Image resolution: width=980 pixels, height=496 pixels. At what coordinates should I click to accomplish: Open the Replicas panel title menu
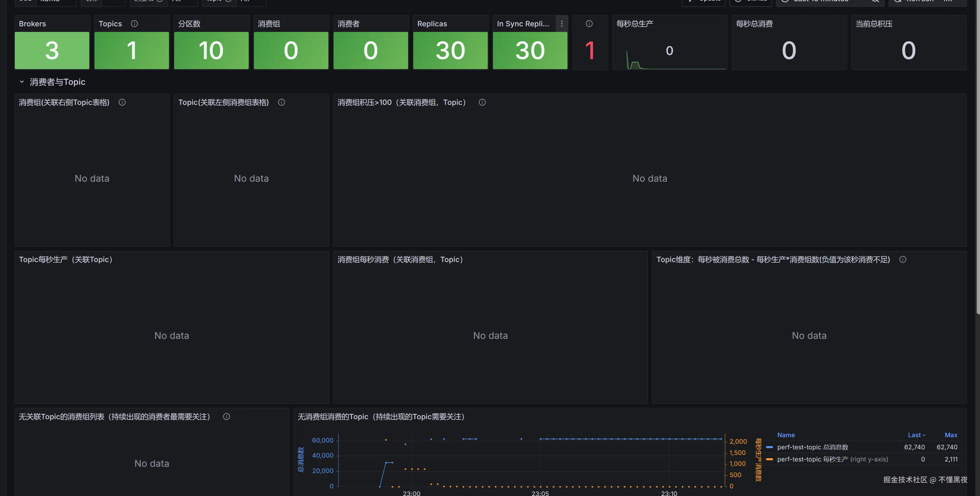click(x=432, y=24)
